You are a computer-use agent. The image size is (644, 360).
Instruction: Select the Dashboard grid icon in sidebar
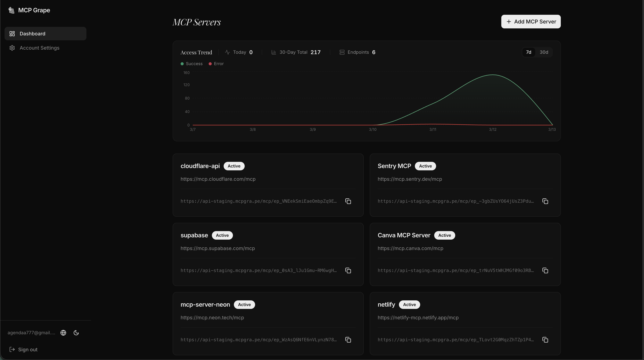12,34
